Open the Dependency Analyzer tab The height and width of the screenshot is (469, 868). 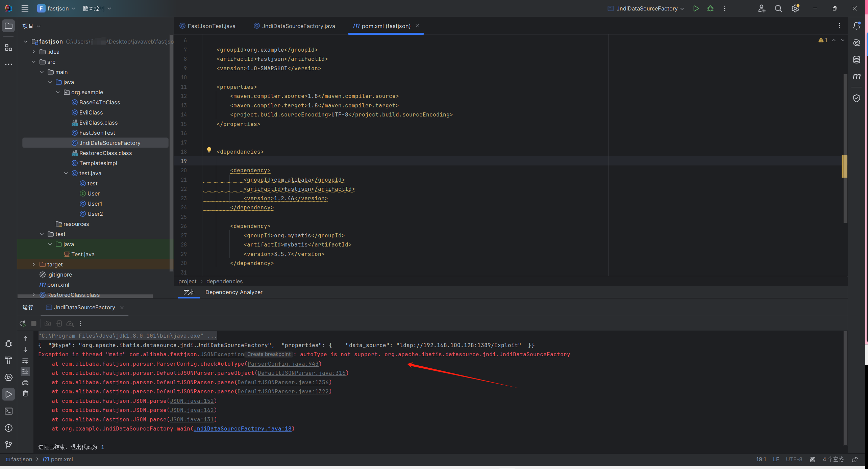233,292
